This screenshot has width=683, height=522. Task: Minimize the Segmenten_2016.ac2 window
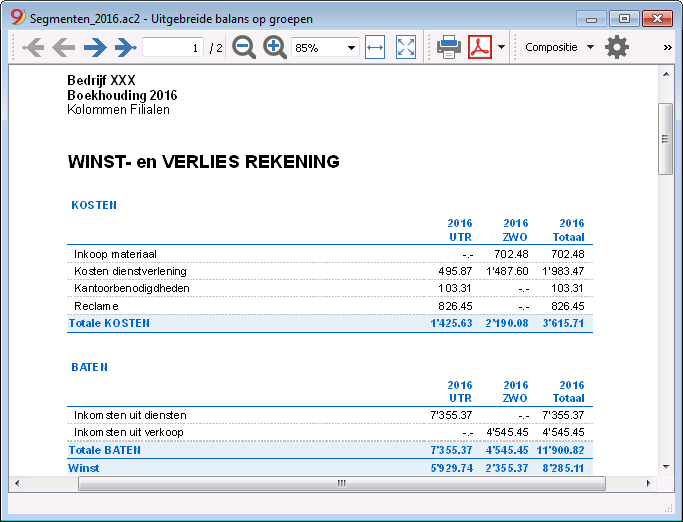point(591,18)
